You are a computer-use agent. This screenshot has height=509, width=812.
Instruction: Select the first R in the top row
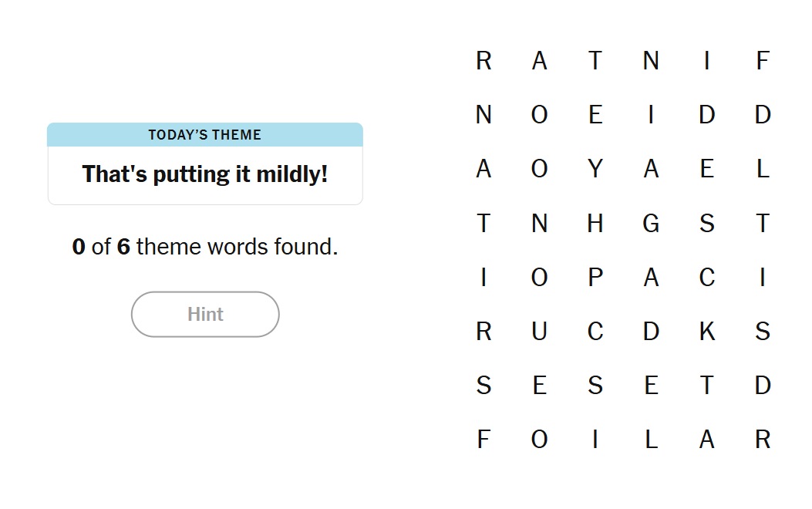coord(483,60)
